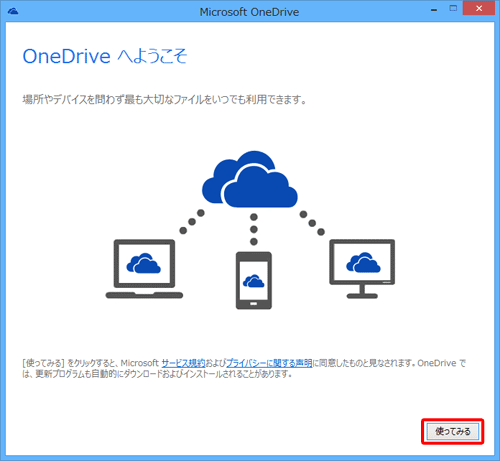Maximize the Microsoft OneDrive window
The height and width of the screenshot is (461, 500).
click(453, 9)
